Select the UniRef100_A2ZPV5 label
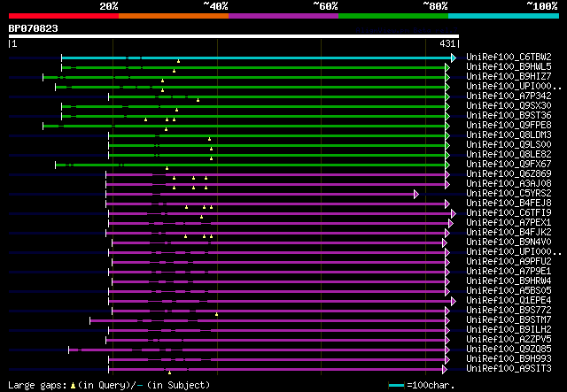Screen dimensions: 567x392 click(x=509, y=340)
